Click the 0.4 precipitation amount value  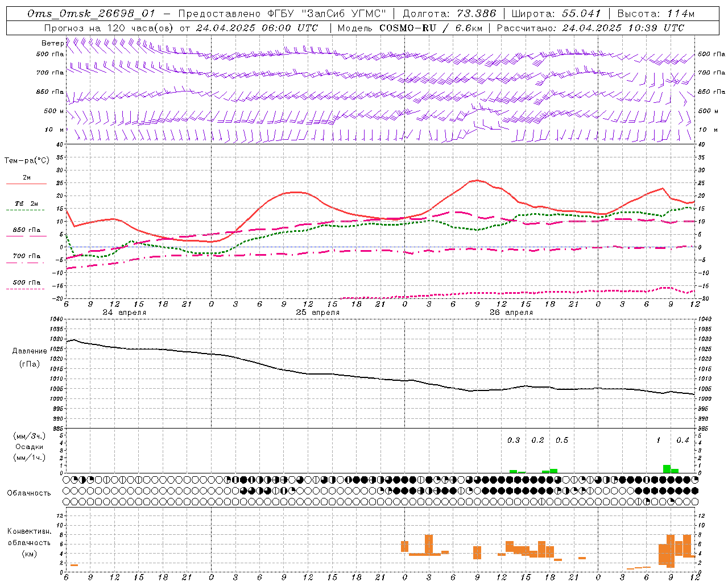pos(682,440)
